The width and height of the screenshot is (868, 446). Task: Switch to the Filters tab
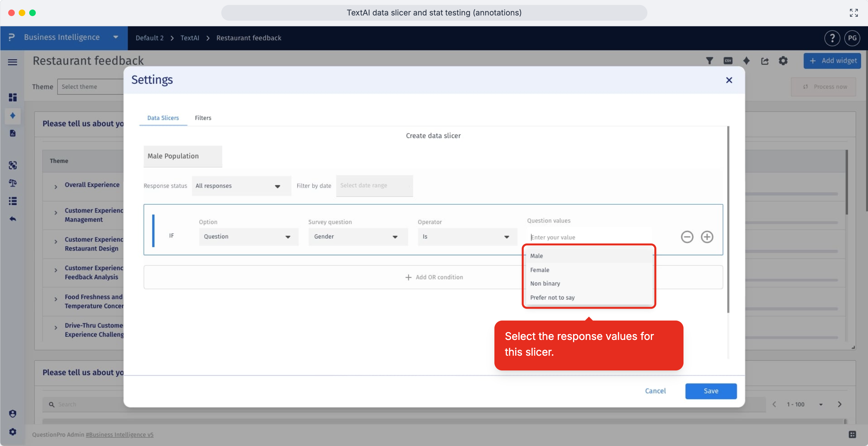203,118
